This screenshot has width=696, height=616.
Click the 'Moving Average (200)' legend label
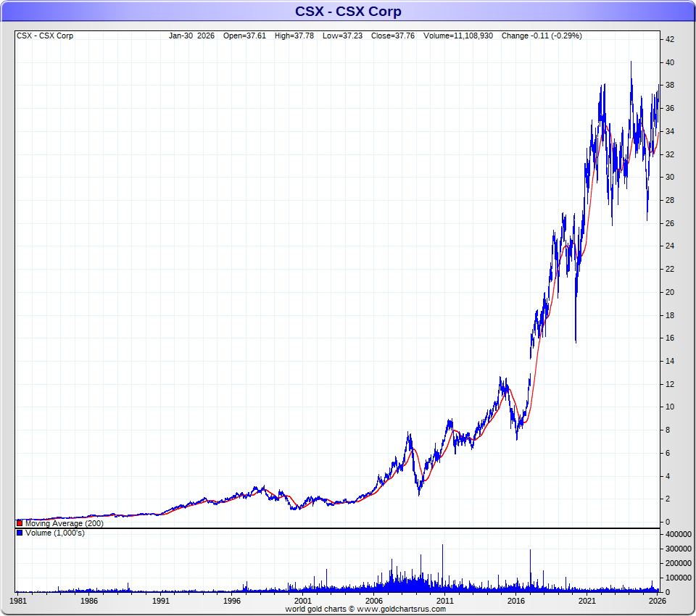[x=65, y=523]
